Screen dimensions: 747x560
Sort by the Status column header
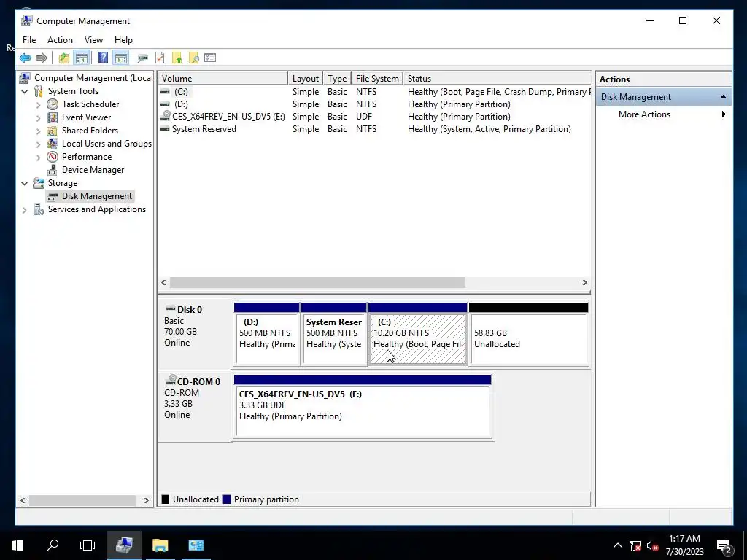[498, 79]
